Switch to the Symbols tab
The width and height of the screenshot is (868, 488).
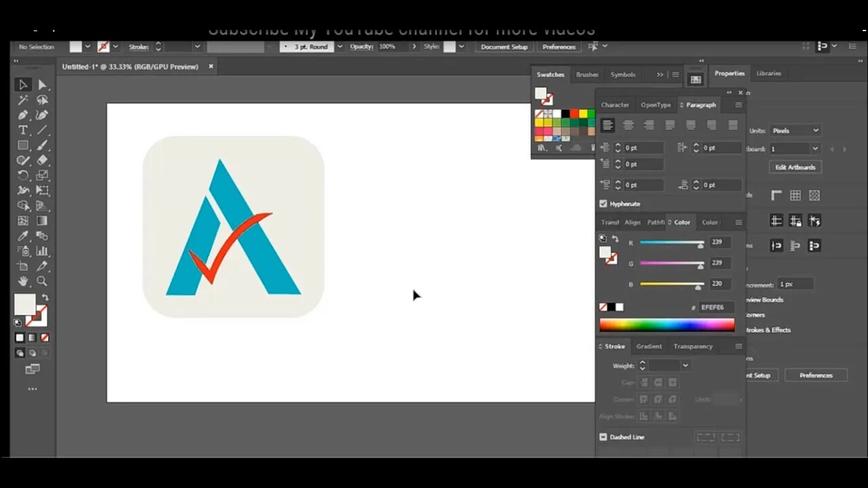pyautogui.click(x=623, y=75)
